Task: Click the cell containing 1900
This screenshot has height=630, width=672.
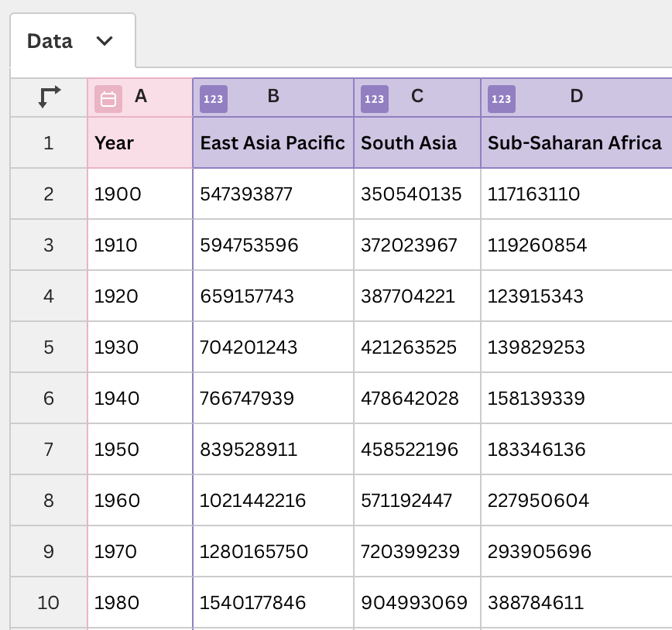Action: pos(139,193)
